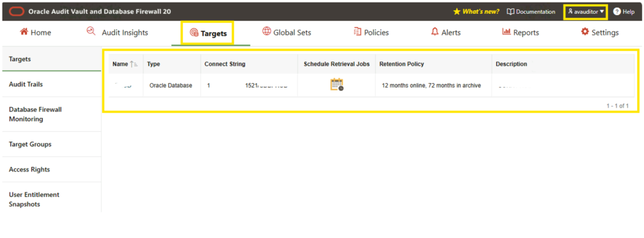This screenshot has width=644, height=238.
Task: Click the Audit Insights magnifier icon
Action: click(x=91, y=31)
